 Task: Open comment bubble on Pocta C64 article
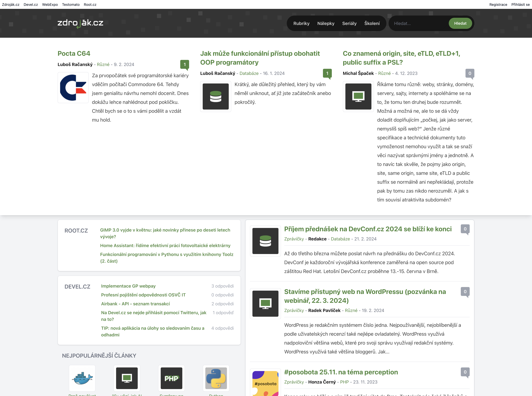[185, 65]
